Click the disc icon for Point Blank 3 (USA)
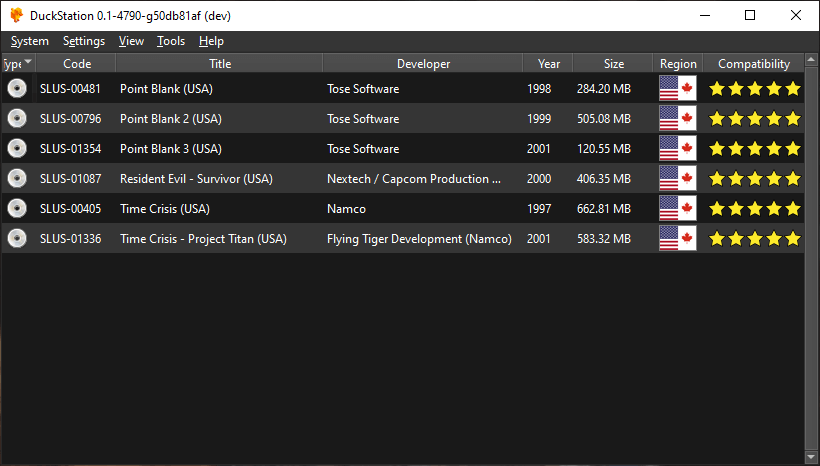 point(17,149)
